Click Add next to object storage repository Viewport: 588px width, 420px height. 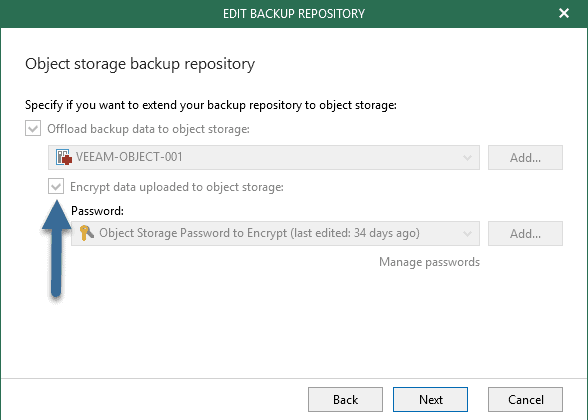click(x=525, y=158)
